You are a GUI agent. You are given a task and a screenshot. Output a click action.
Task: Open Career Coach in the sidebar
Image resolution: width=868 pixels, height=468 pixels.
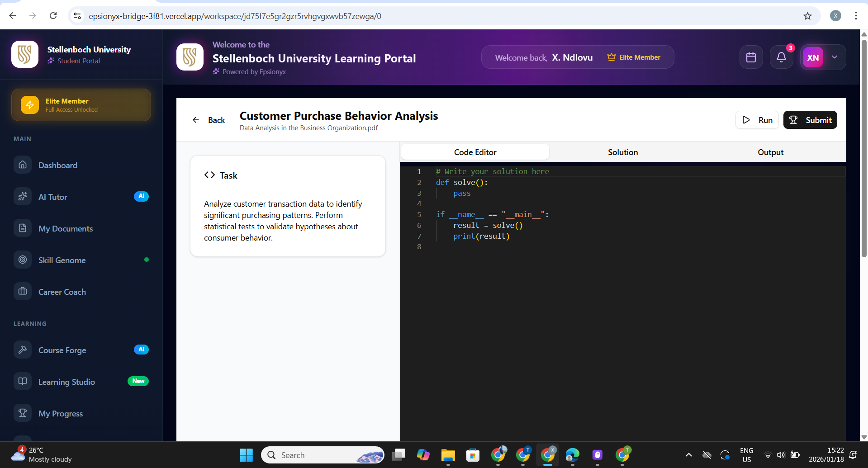tap(81, 292)
